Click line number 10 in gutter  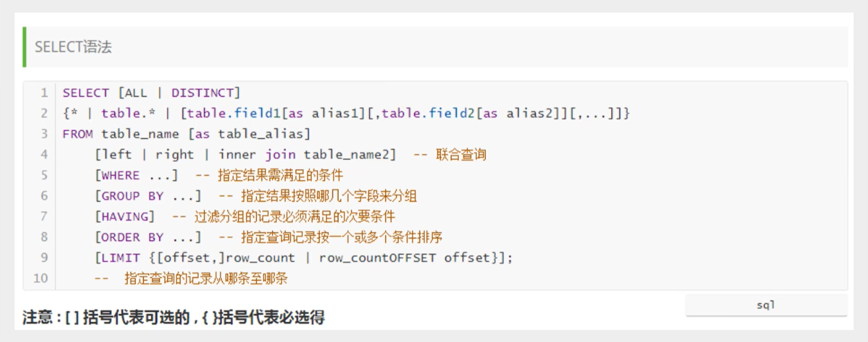click(x=41, y=278)
